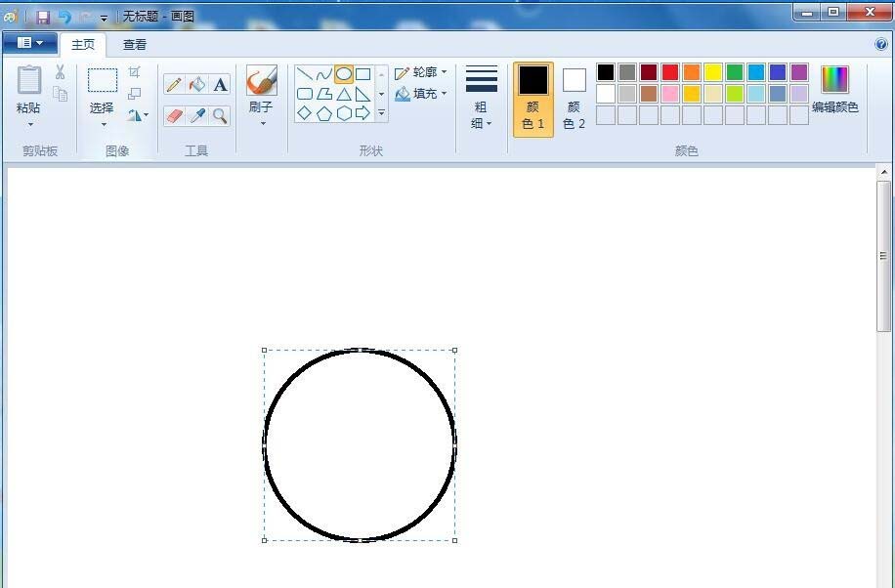This screenshot has height=588, width=895.
Task: Open the Outline (轮廓) dropdown
Action: [x=421, y=72]
